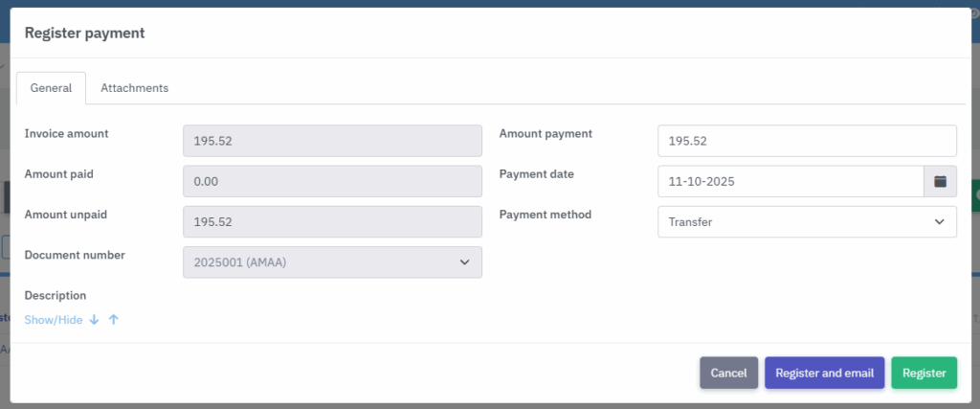Switch to the Attachments tab

[x=134, y=88]
